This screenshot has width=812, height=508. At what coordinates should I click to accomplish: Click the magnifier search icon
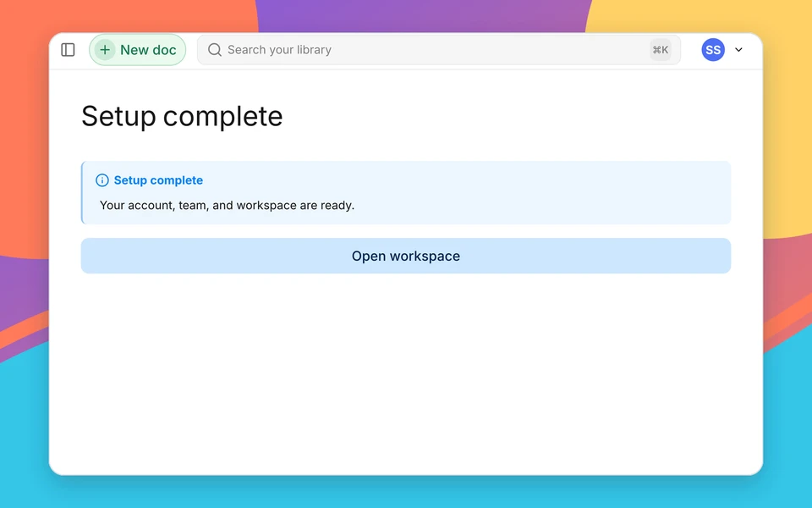(x=214, y=50)
